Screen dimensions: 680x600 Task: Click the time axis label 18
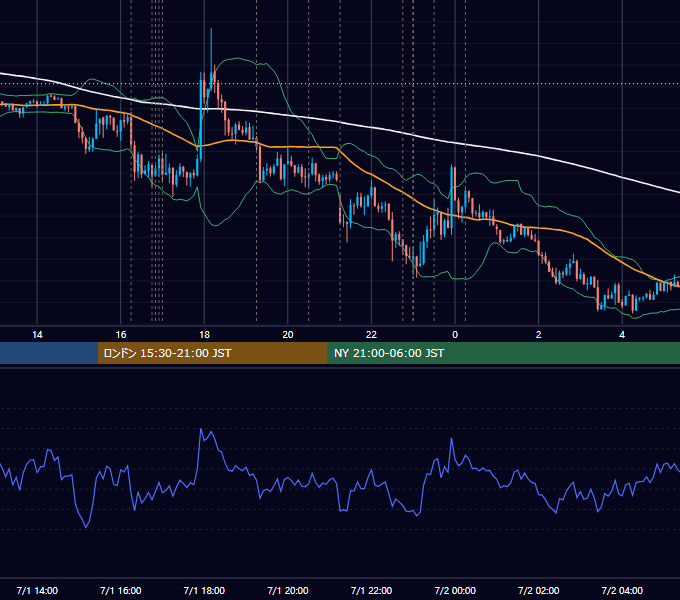click(204, 335)
